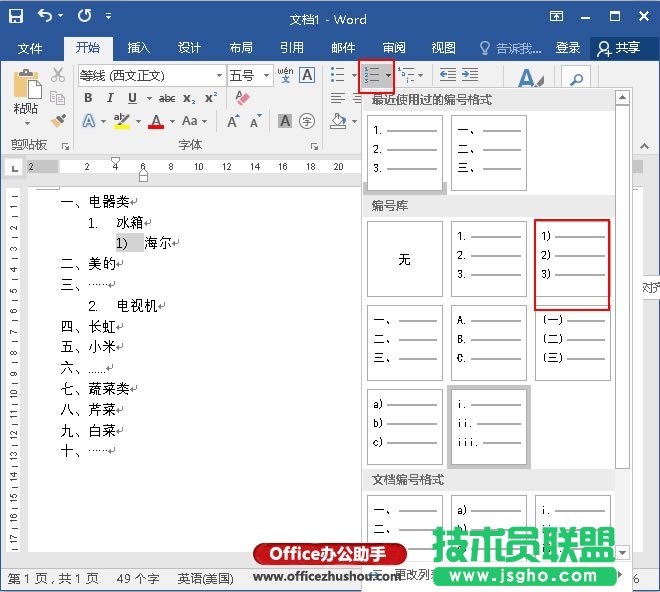660x592 pixels.
Task: Open the font color dropdown arrow
Action: pyautogui.click(x=172, y=122)
